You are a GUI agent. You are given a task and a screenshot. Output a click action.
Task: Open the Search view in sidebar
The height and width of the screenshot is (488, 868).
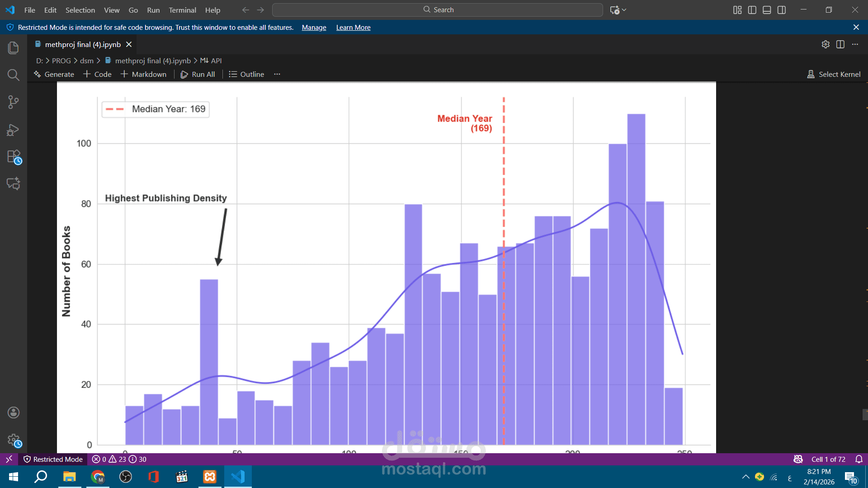[14, 75]
